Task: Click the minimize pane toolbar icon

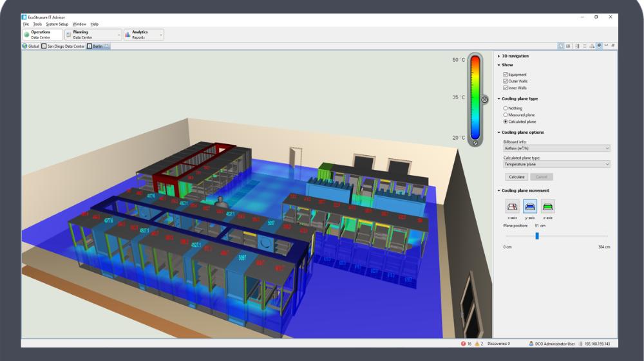Action: pyautogui.click(x=606, y=45)
